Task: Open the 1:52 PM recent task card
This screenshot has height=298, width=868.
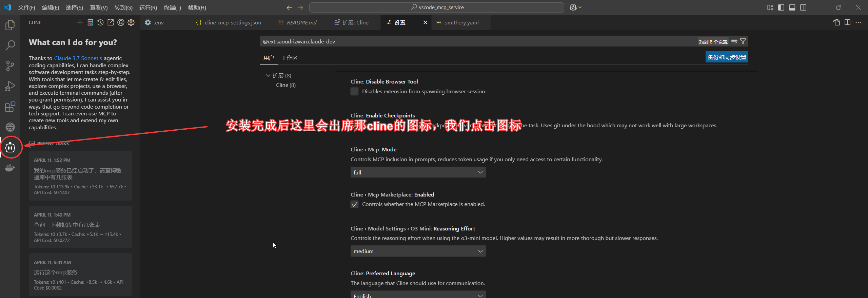Action: pos(80,176)
